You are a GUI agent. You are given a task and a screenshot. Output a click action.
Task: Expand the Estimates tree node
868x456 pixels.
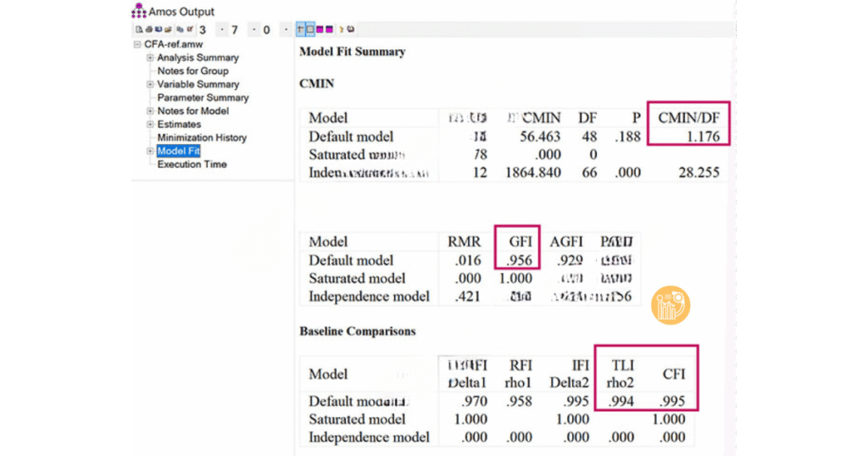click(x=150, y=125)
